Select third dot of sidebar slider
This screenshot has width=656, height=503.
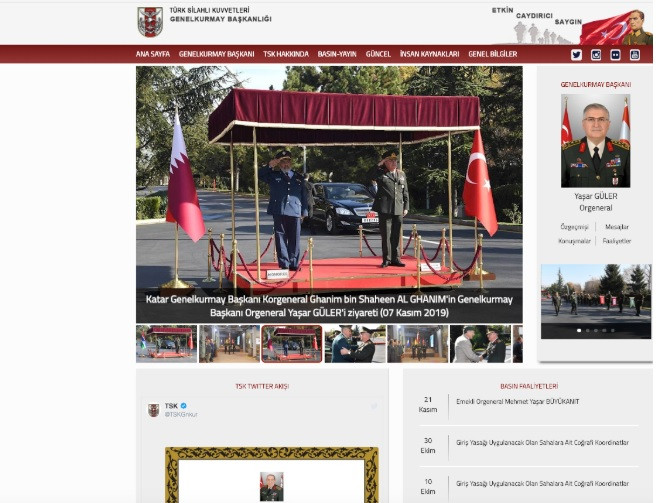click(596, 331)
